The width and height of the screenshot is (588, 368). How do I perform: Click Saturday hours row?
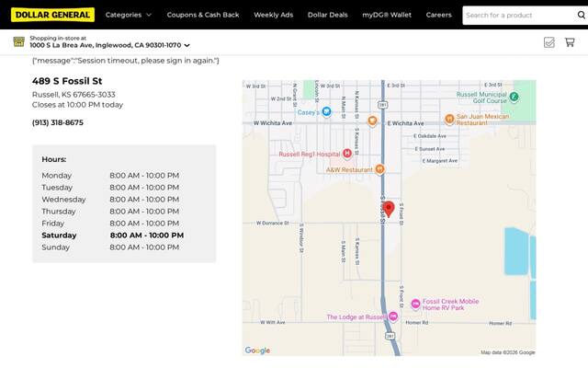click(x=113, y=236)
